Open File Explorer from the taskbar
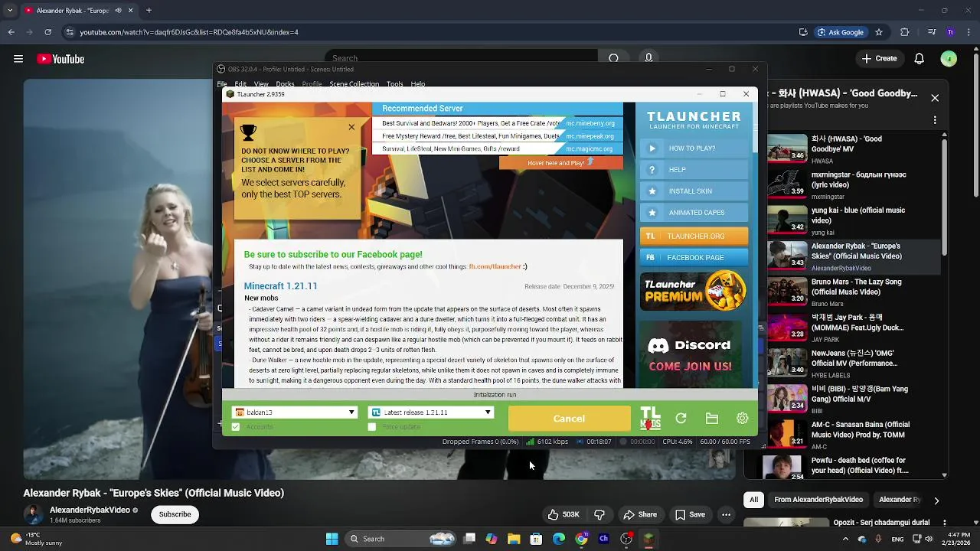Screen dimensions: 980x551 click(x=514, y=539)
